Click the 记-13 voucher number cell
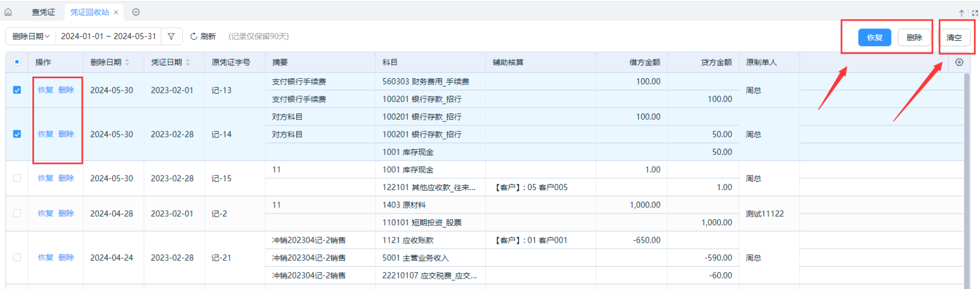Screen dimensions: 980x289 pos(235,90)
